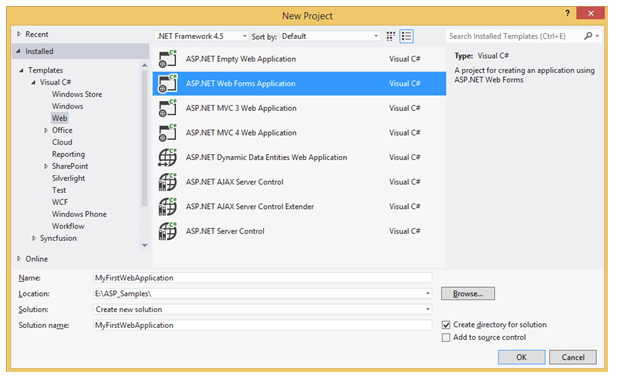Collapse the Templates tree node
The image size is (621, 380).
pyautogui.click(x=21, y=70)
